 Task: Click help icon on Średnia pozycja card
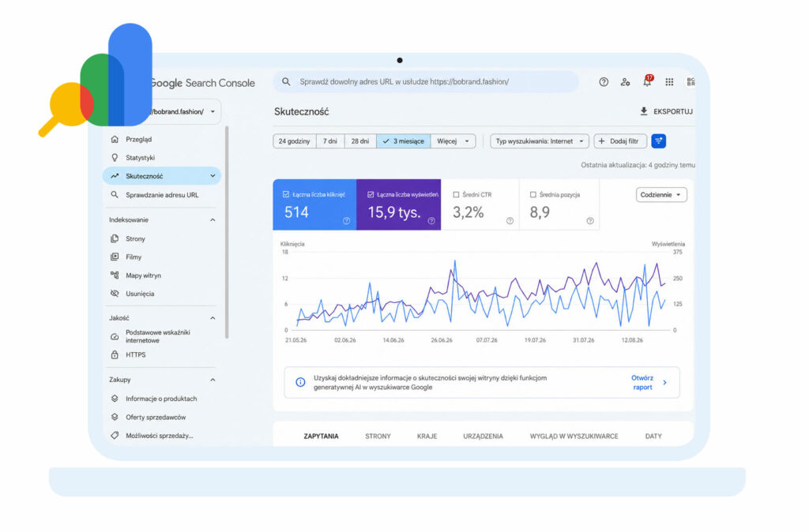[x=589, y=221]
